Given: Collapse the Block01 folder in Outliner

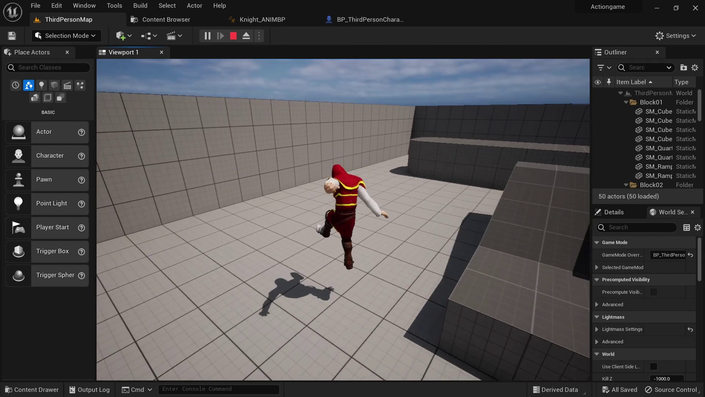Looking at the screenshot, I should (x=626, y=103).
